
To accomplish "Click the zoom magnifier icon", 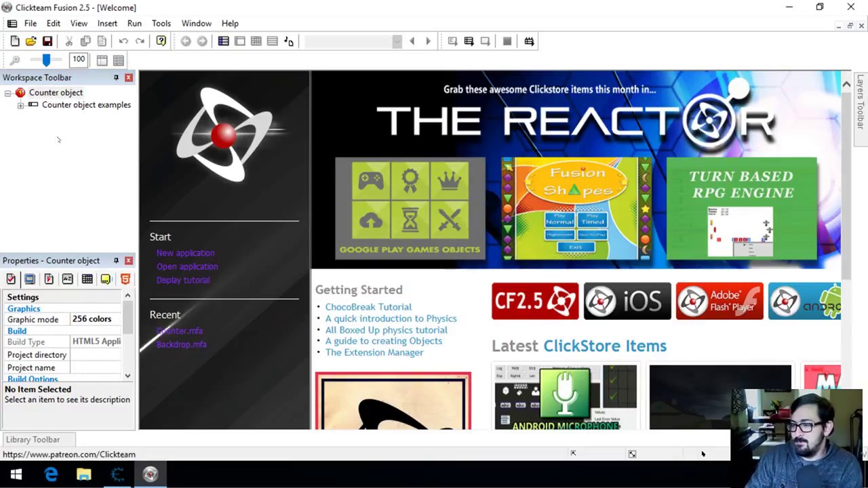I will coord(15,60).
